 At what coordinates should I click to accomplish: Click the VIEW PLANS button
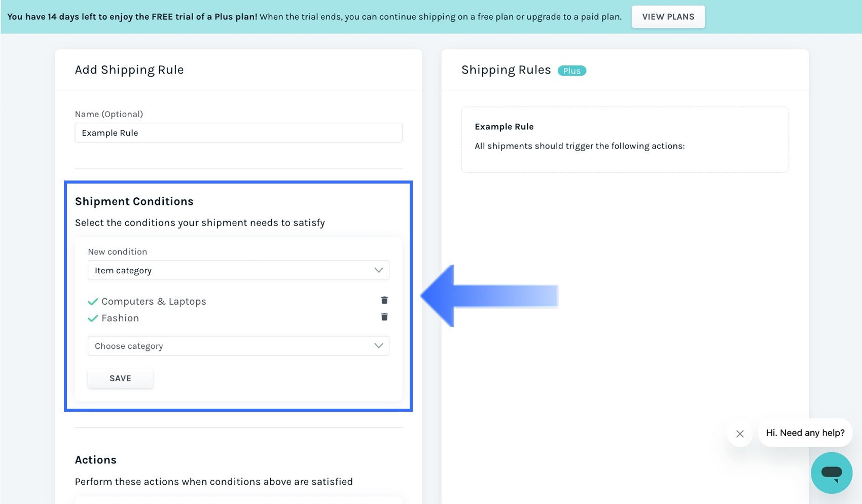pyautogui.click(x=668, y=17)
